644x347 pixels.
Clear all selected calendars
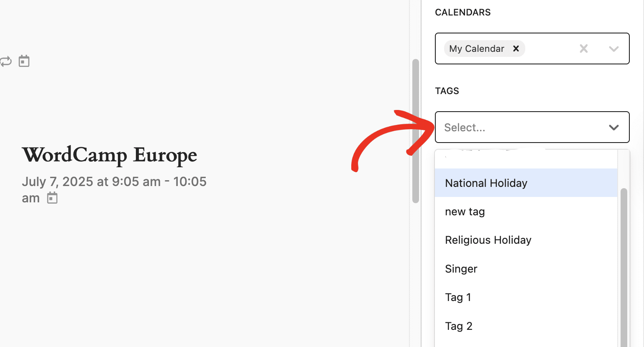(584, 48)
